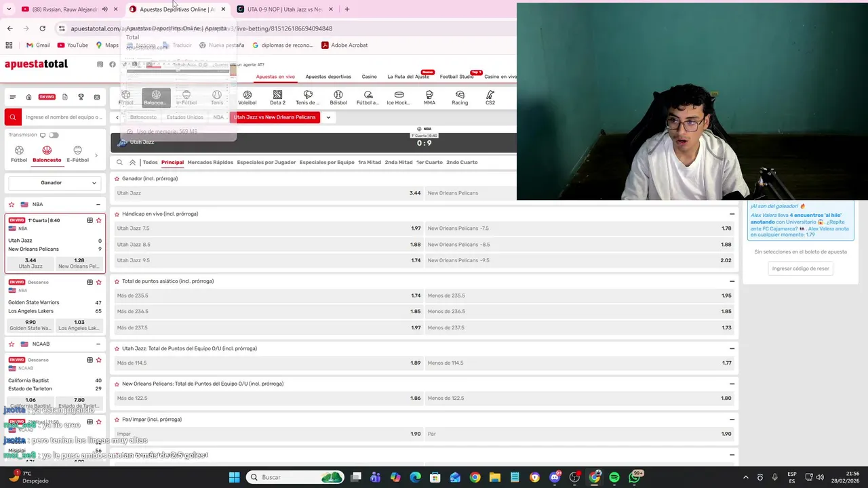Open Discord from the taskbar
868x488 pixels.
point(555,477)
